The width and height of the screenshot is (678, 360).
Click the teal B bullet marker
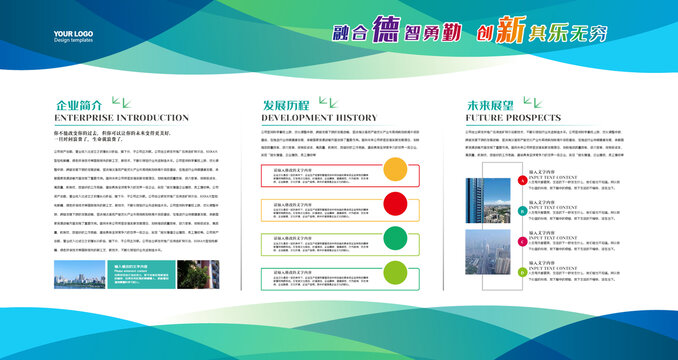click(522, 211)
